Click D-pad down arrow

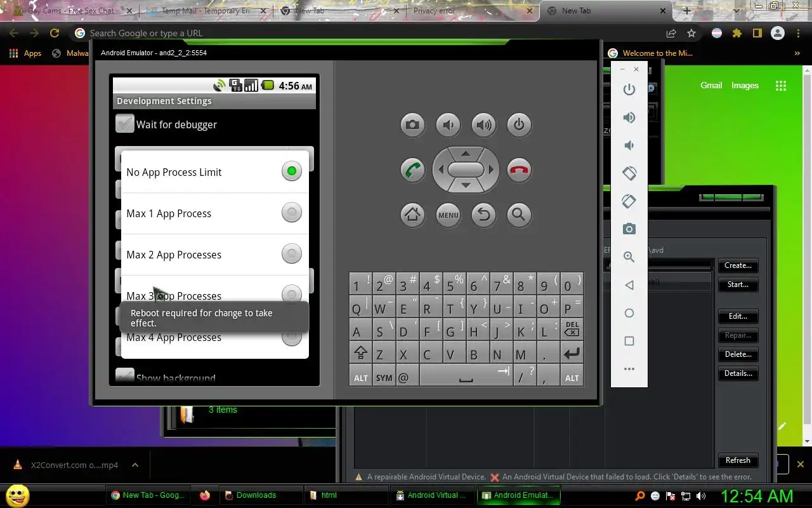(466, 185)
